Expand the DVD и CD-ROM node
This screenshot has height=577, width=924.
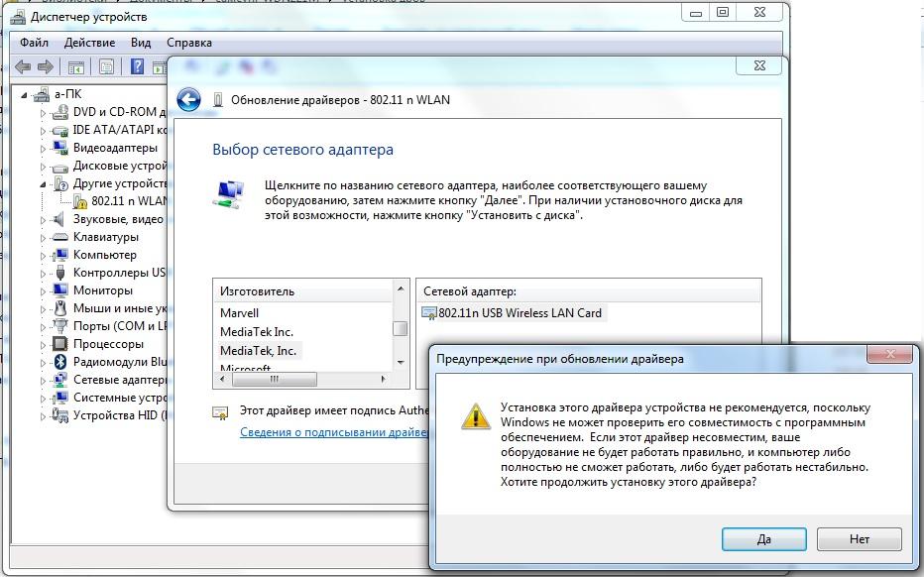click(43, 113)
